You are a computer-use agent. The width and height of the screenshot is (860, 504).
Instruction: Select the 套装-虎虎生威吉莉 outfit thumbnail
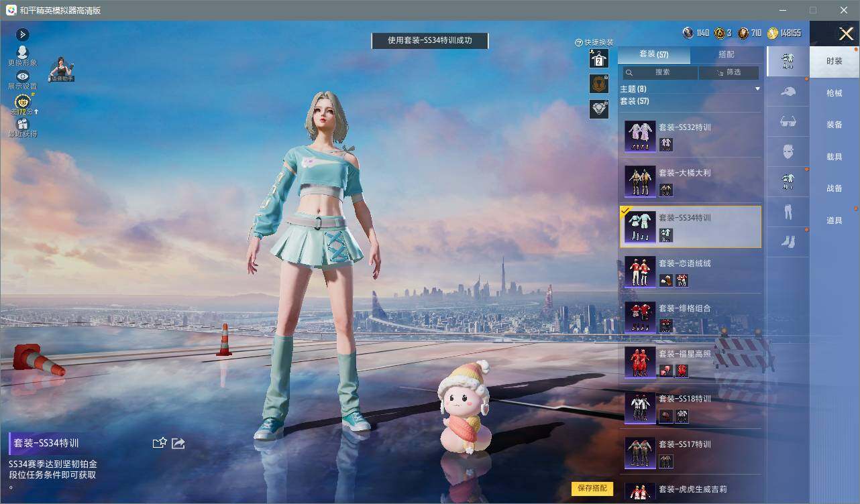pos(640,491)
